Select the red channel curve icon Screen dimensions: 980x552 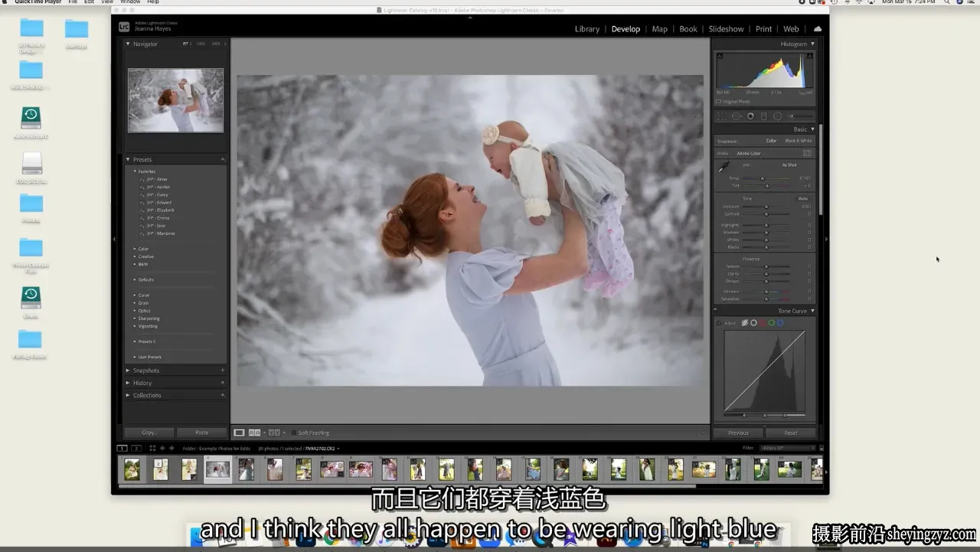pos(763,323)
